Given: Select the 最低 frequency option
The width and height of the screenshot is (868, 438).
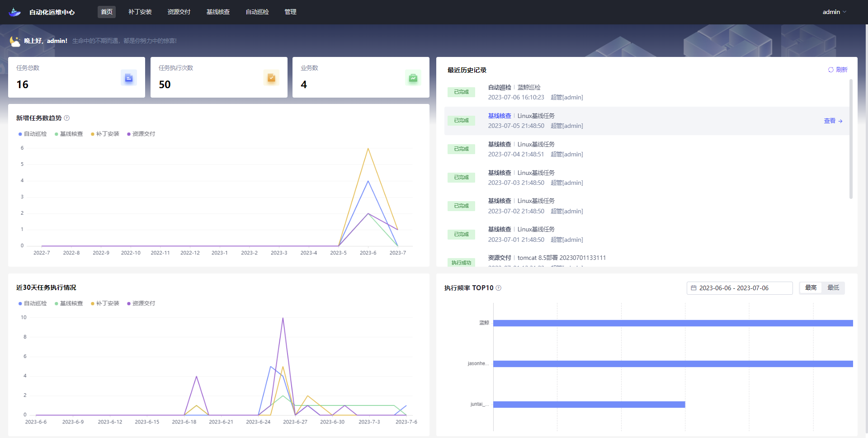Looking at the screenshot, I should (x=833, y=288).
